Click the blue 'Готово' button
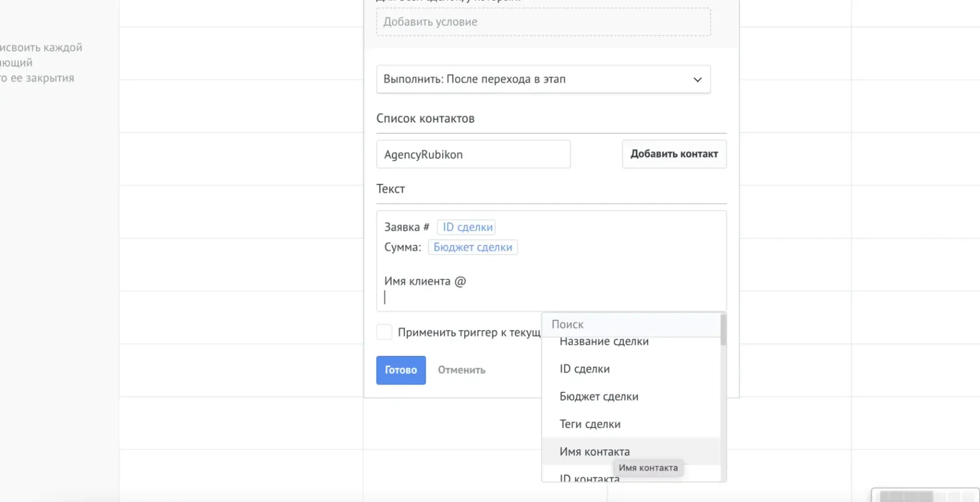Screen dimensions: 980x502 [401, 370]
